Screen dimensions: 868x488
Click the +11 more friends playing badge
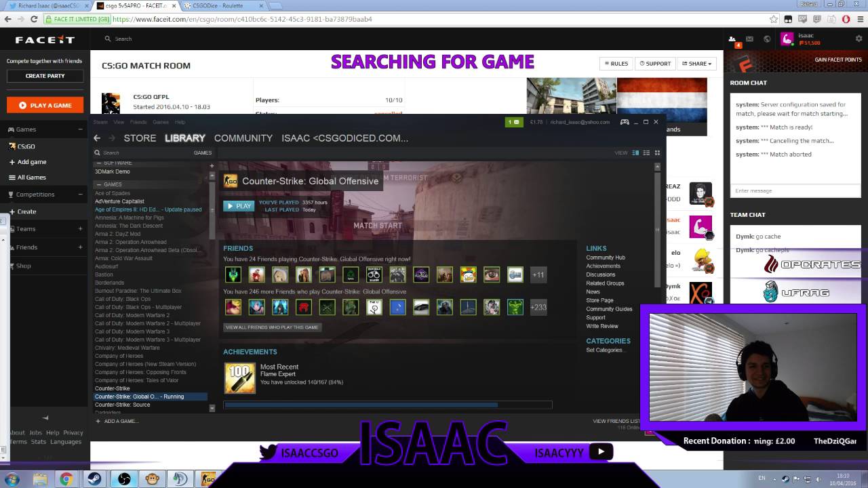point(538,274)
